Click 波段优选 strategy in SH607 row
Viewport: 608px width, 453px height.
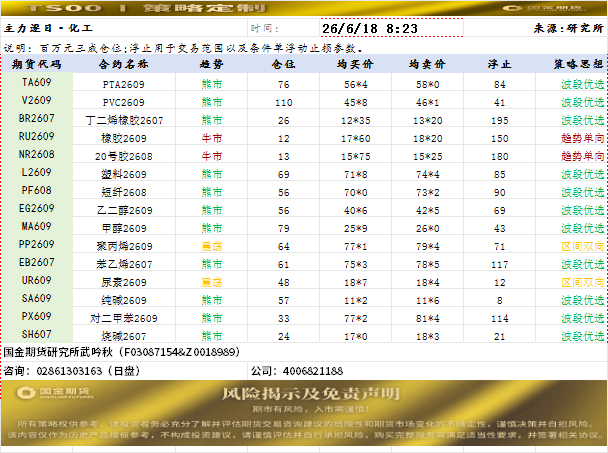click(x=582, y=336)
